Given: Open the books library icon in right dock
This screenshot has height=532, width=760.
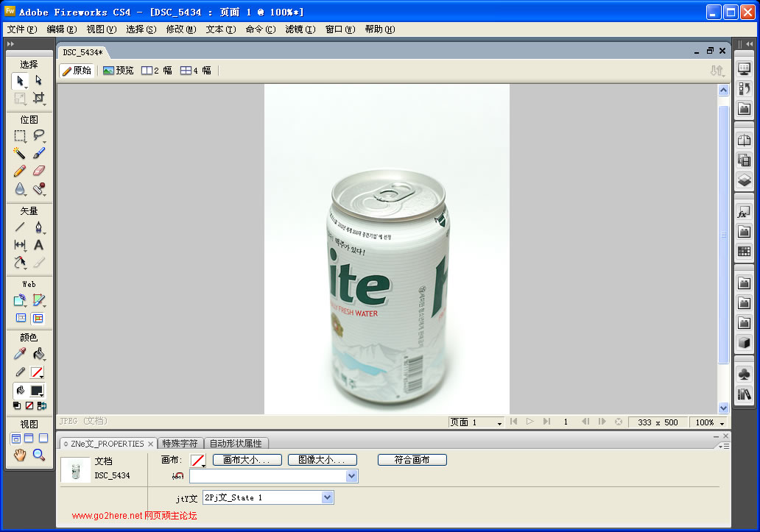Looking at the screenshot, I should [x=744, y=394].
